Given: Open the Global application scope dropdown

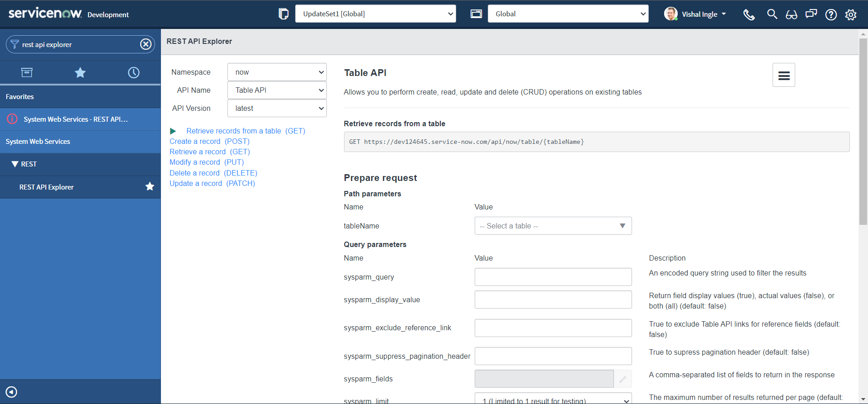Looking at the screenshot, I should 568,14.
